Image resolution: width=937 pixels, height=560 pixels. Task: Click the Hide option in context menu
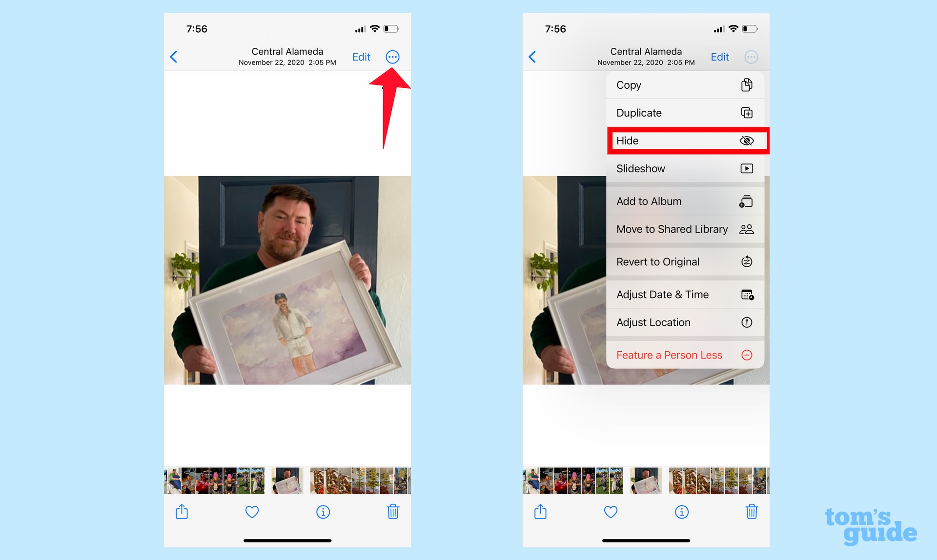[x=683, y=140]
